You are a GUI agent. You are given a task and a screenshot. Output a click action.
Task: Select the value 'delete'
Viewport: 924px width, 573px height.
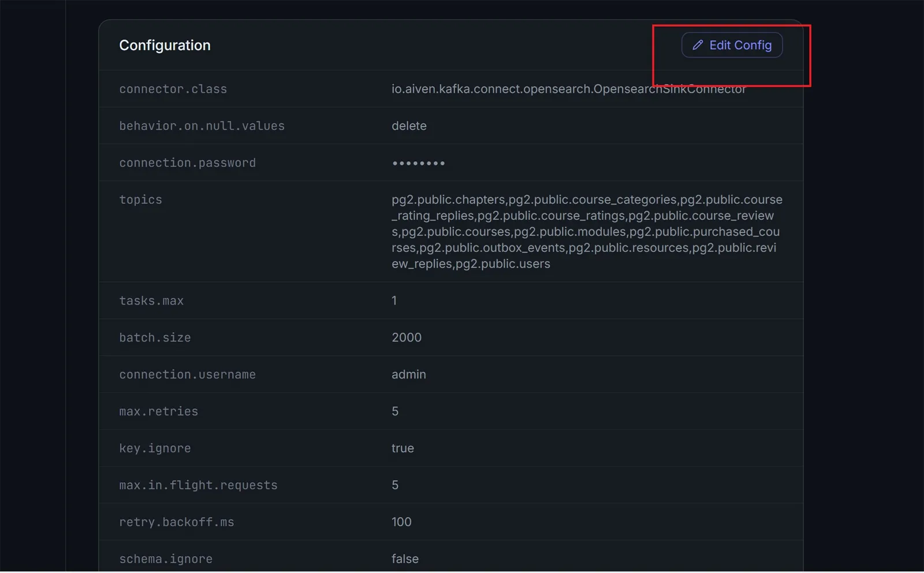409,126
